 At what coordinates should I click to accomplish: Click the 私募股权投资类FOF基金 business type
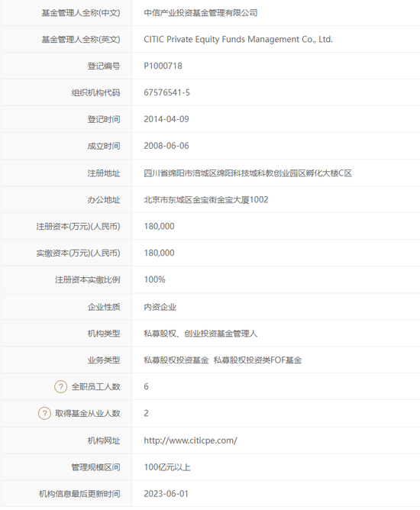tap(257, 360)
